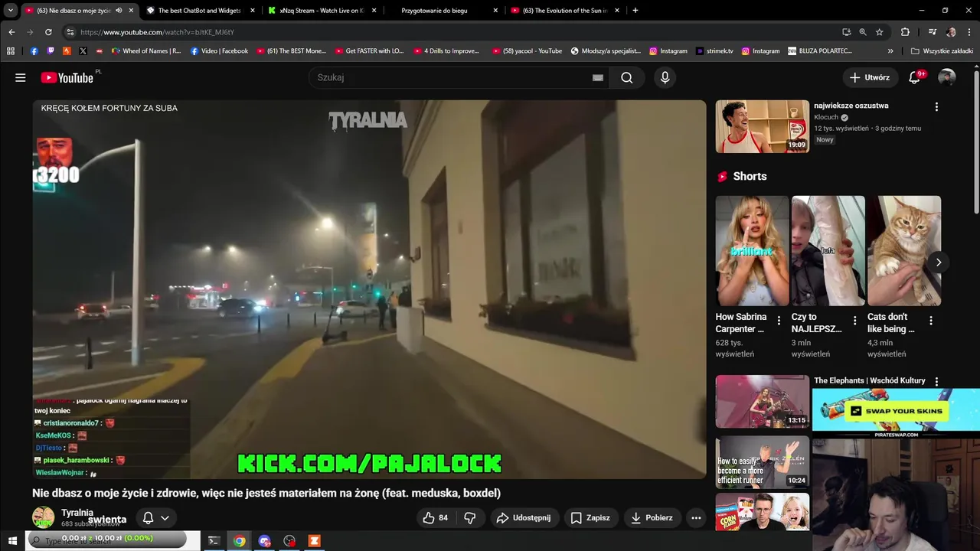Open Chrome extensions puzzle icon
980x551 pixels.
click(x=905, y=32)
